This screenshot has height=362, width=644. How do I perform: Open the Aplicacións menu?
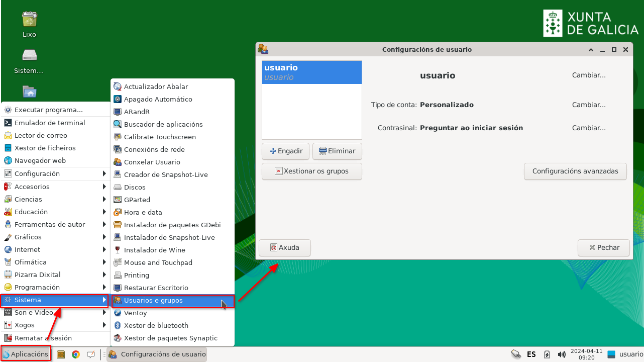(x=26, y=353)
